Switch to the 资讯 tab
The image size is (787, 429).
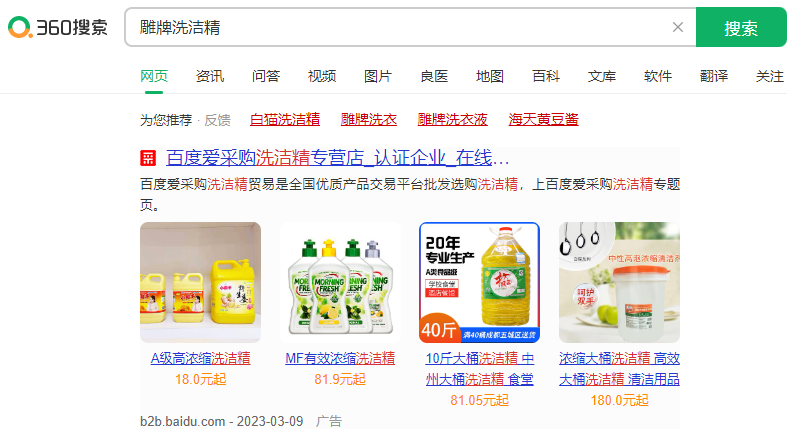(x=210, y=76)
